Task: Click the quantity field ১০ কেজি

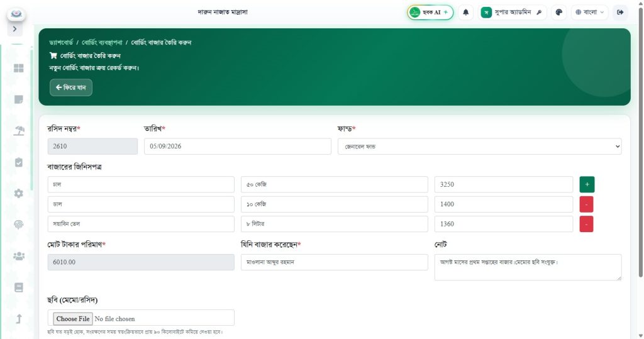Action: tap(335, 204)
